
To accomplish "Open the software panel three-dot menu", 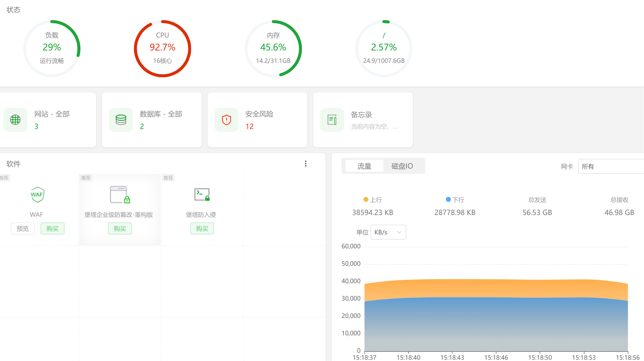I will coord(306,163).
